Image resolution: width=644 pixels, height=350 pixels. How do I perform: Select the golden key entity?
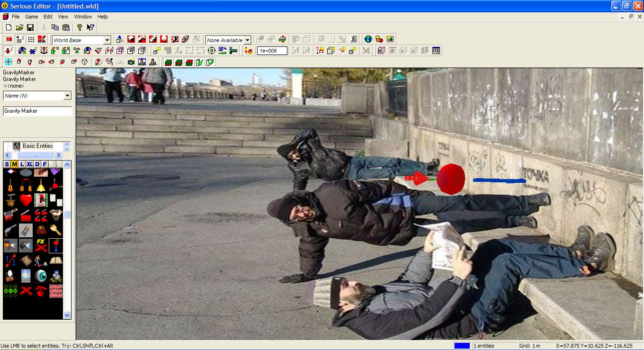pyautogui.click(x=56, y=230)
